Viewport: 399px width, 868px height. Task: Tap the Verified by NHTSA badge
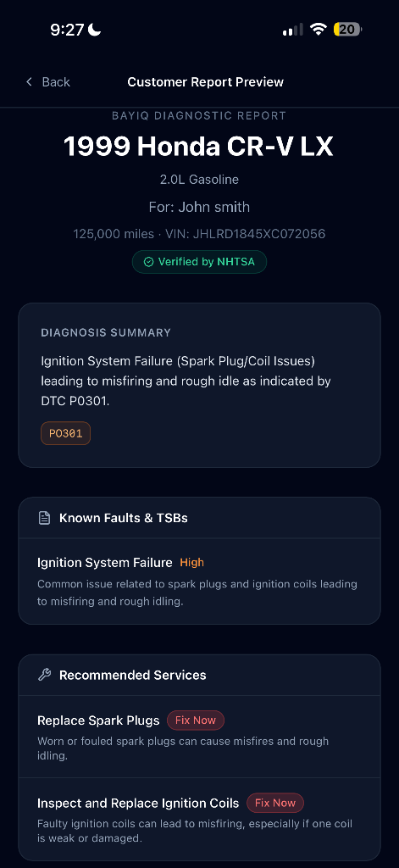[199, 262]
